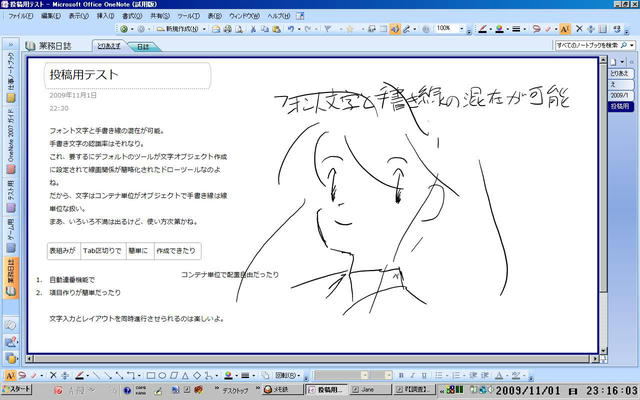The image size is (640, 400).
Task: Click the fill color button in top toolbar
Action: tap(499, 29)
